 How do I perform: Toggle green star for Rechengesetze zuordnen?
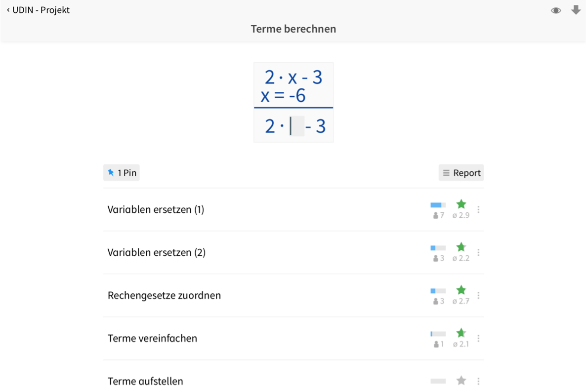coord(461,290)
